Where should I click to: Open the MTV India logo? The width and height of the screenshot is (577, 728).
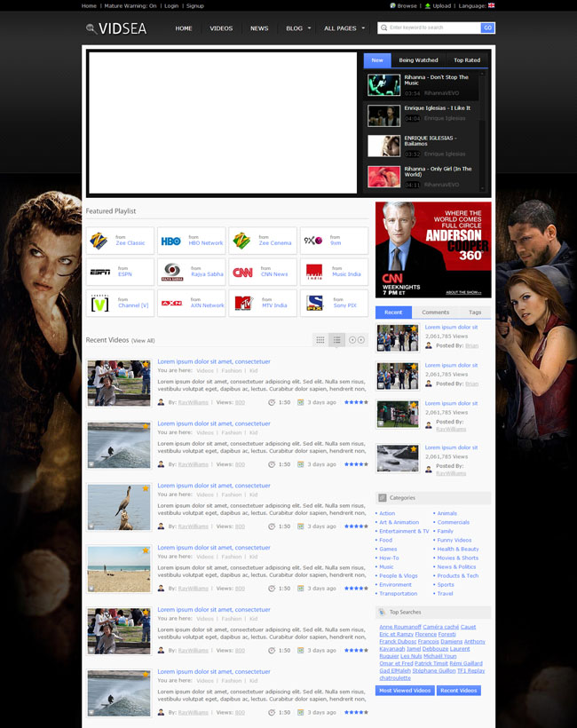pyautogui.click(x=242, y=304)
